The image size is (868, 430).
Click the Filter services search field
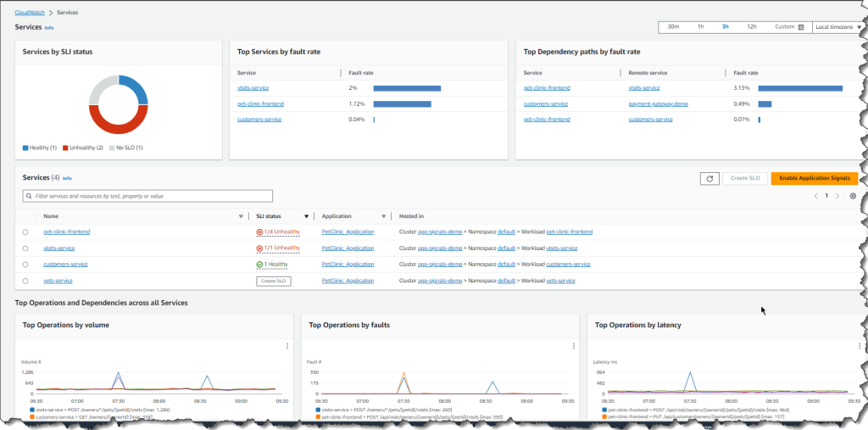click(x=147, y=196)
